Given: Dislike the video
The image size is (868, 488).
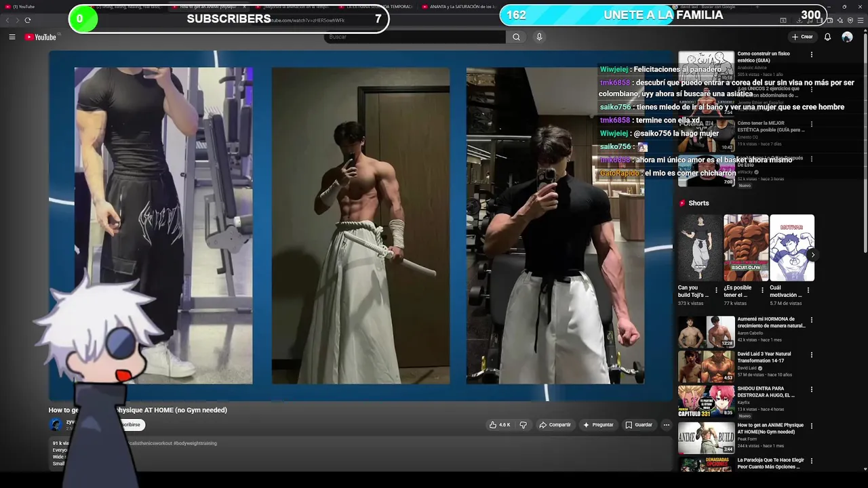Looking at the screenshot, I should tap(523, 425).
